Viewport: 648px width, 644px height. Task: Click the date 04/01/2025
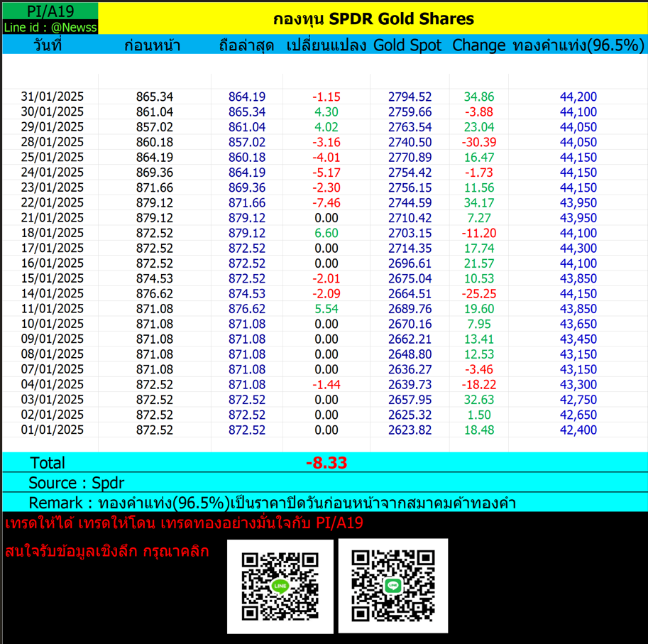53,384
